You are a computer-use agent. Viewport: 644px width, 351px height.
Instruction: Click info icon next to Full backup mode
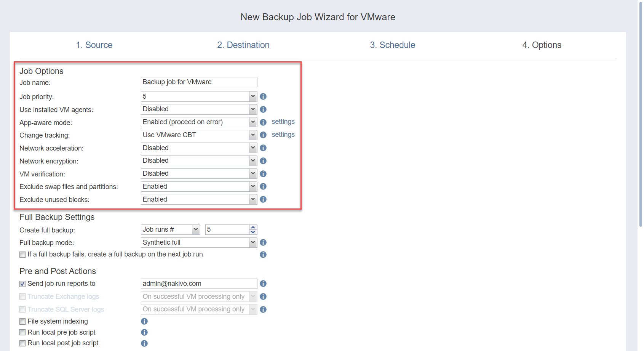pyautogui.click(x=263, y=243)
